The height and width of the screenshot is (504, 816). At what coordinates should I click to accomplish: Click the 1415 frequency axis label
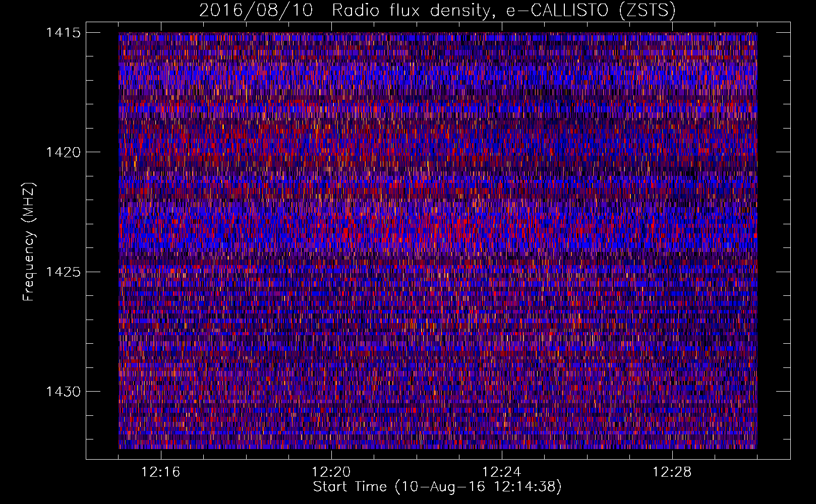click(x=63, y=33)
